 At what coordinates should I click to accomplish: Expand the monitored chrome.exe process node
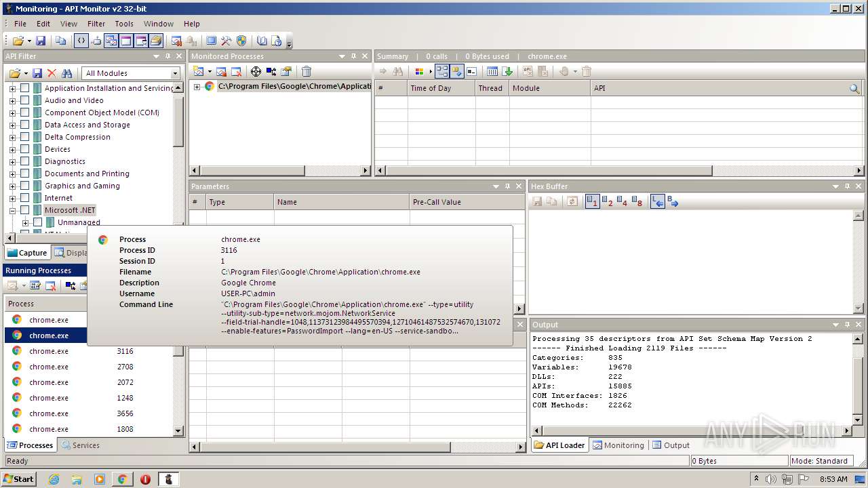point(197,86)
